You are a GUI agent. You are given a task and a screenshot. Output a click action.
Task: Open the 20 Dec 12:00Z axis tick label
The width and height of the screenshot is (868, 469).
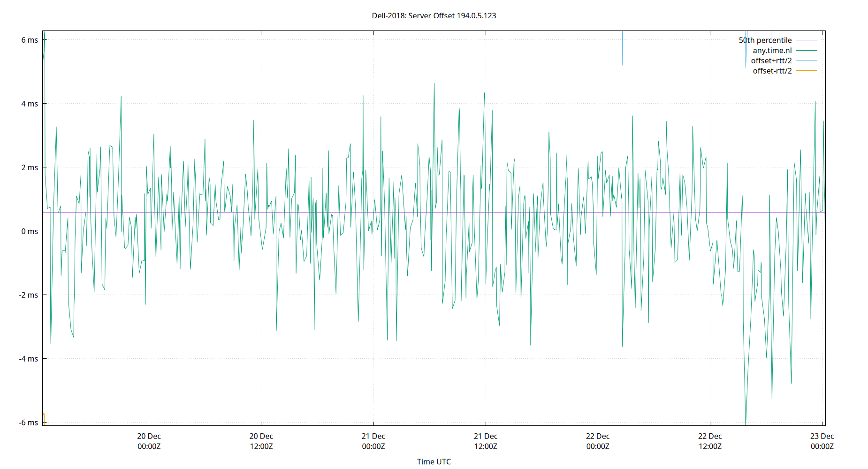pos(261,441)
